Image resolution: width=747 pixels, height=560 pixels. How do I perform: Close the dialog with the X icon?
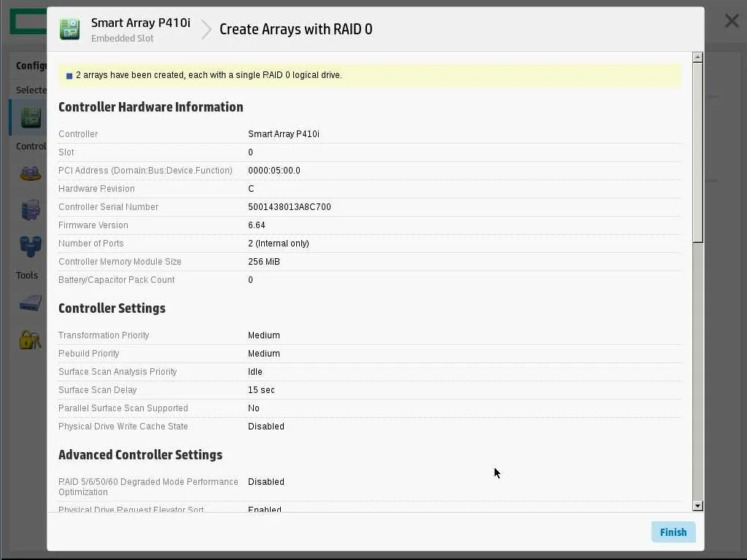pos(732,21)
